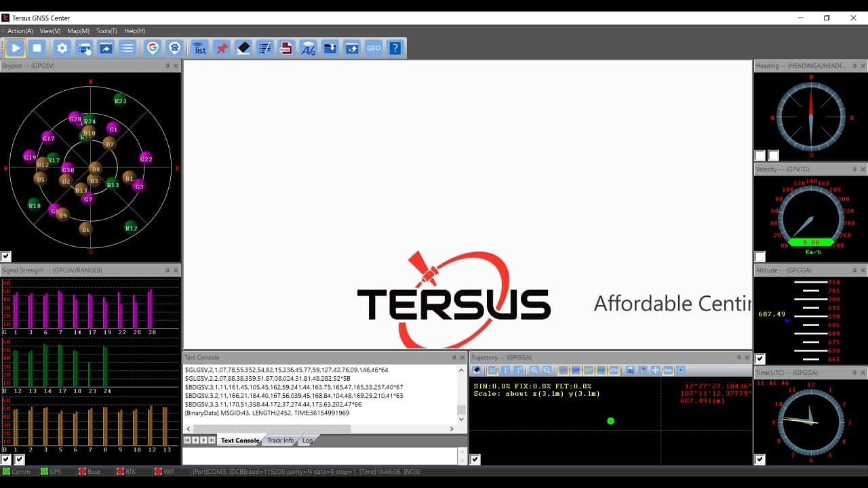The width and height of the screenshot is (868, 488).
Task: Click the configuration icon with hand pointer
Action: click(x=84, y=47)
